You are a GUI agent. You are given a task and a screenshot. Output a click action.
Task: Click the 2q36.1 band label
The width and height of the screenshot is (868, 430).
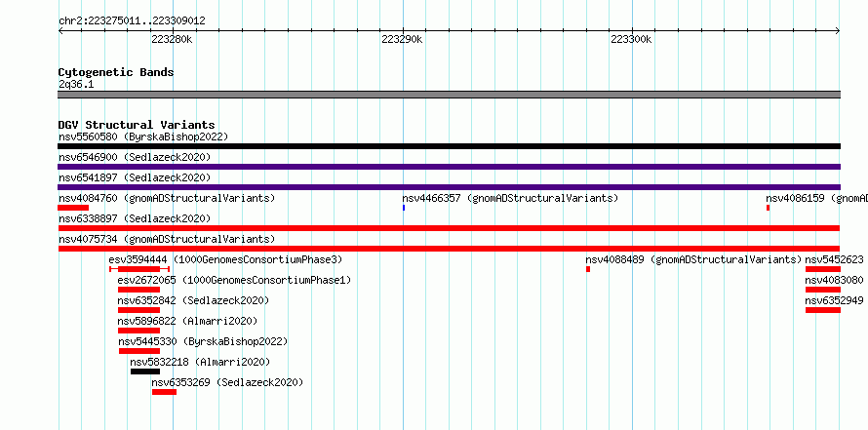pyautogui.click(x=76, y=84)
